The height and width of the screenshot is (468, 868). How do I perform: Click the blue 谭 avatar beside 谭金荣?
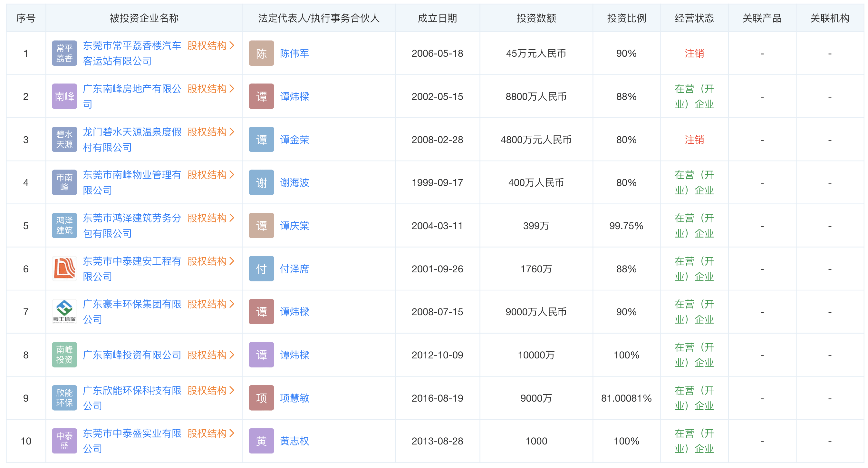[x=262, y=140]
